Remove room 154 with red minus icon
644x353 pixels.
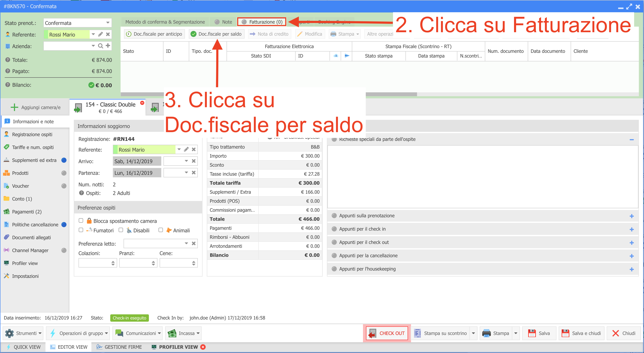tap(142, 103)
